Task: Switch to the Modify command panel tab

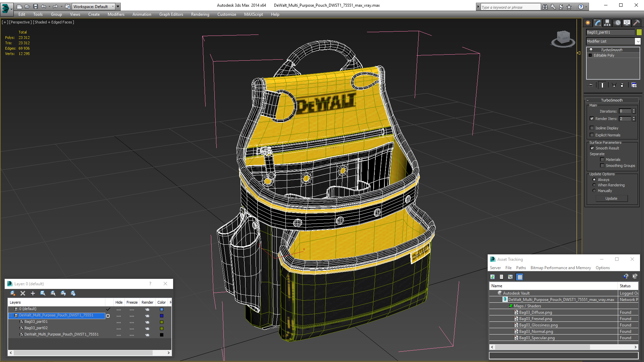Action: (598, 23)
